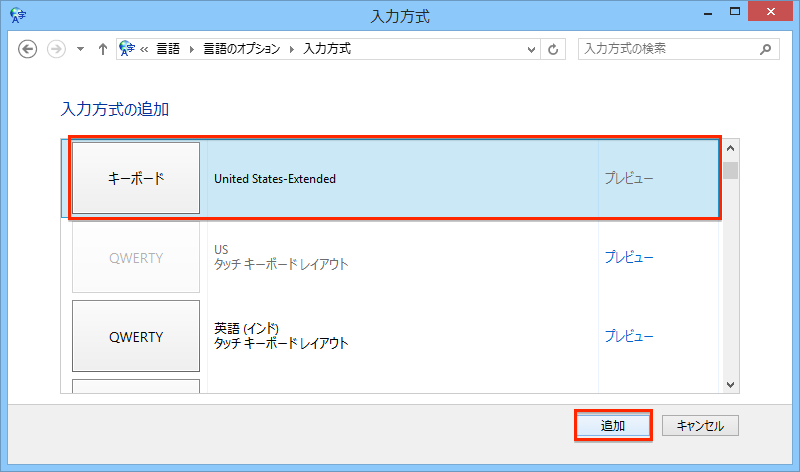
Task: Click the list scrollbar down arrow
Action: [x=730, y=384]
